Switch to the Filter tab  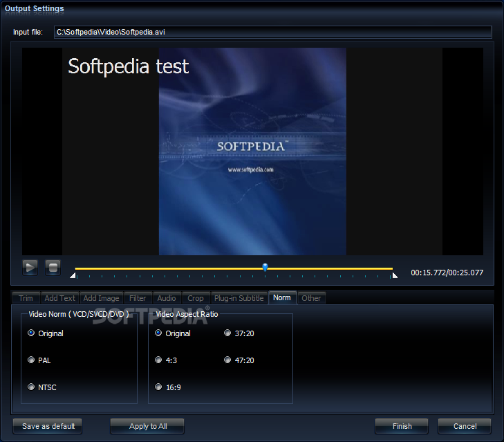point(138,298)
